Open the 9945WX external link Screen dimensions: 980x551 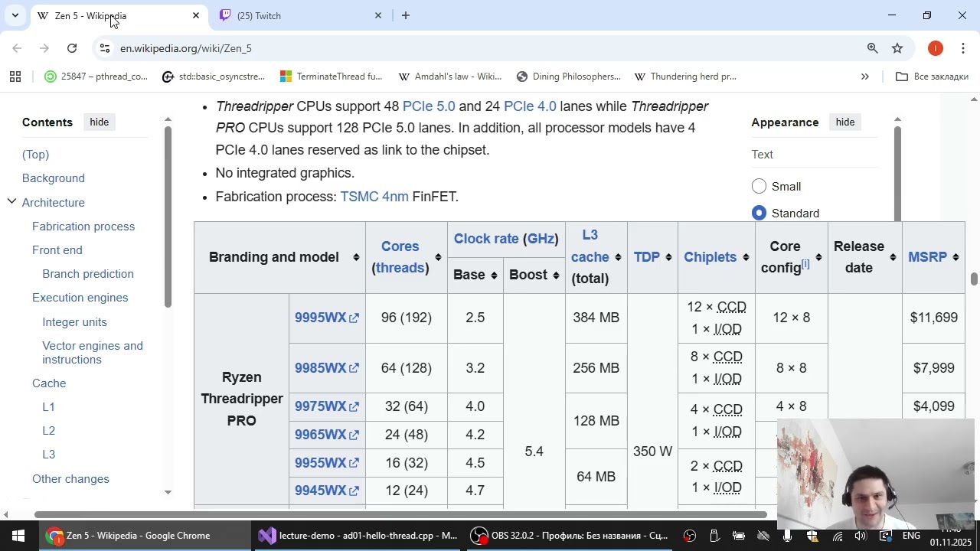[327, 491]
